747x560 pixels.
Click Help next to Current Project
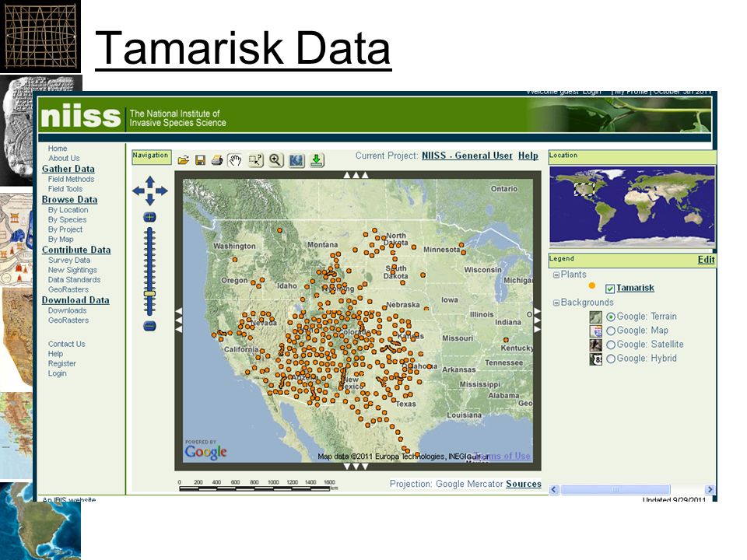coord(528,156)
